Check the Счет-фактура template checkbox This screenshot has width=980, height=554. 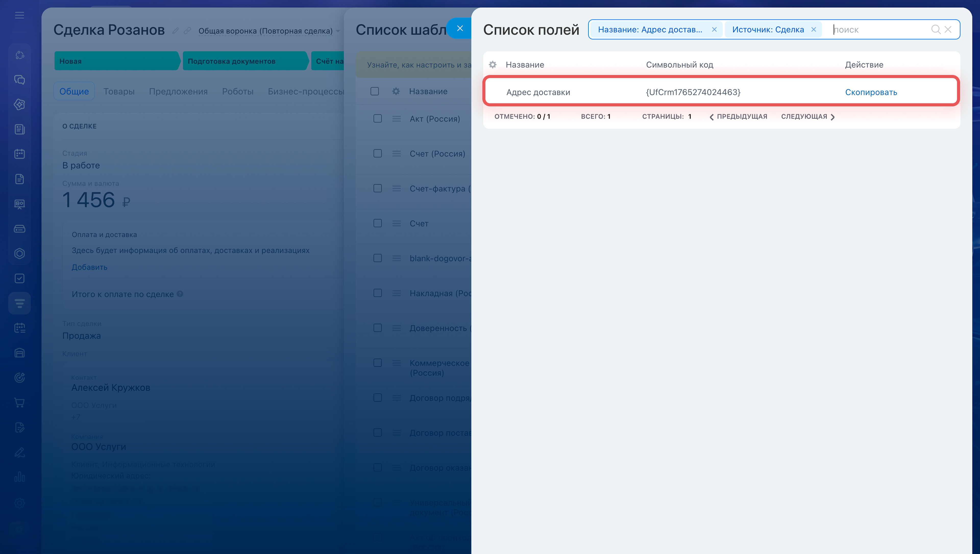(377, 188)
